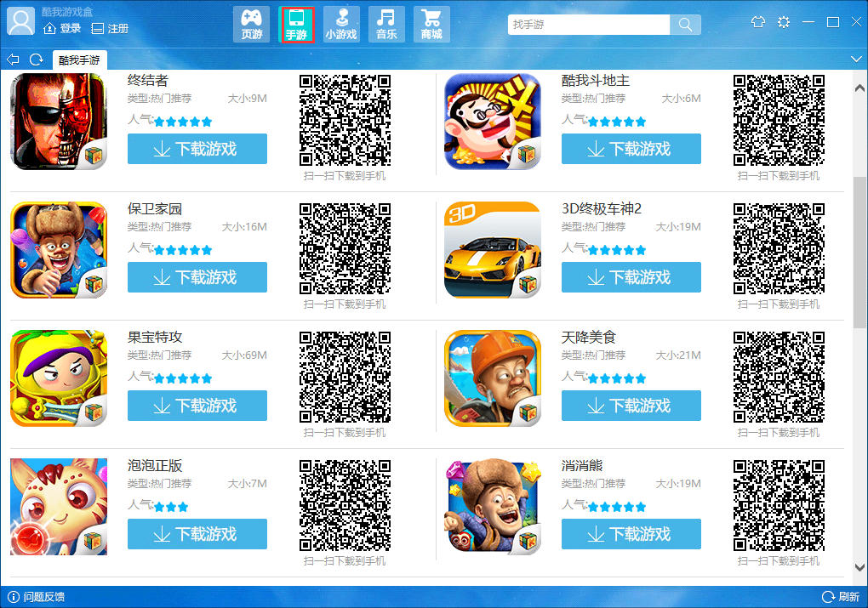Click in the 找手游 search field
The height and width of the screenshot is (608, 868).
588,25
